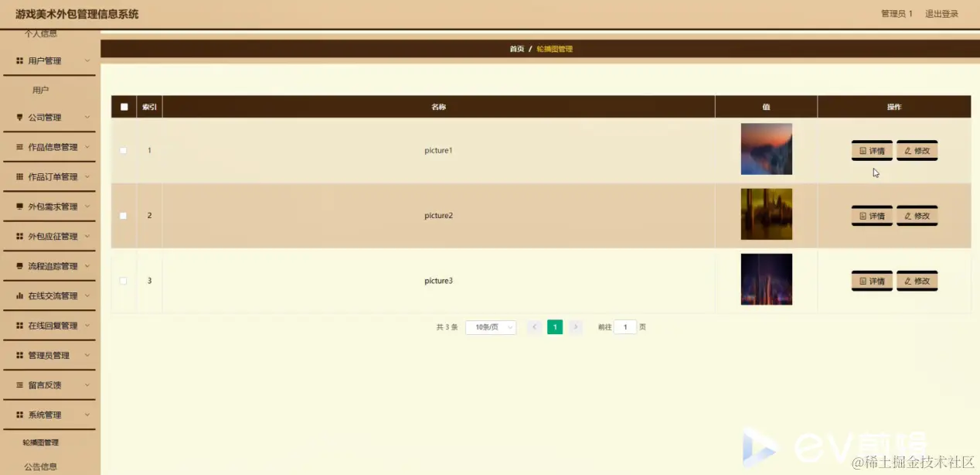
Task: Click 修改 button for picture3
Action: point(917,281)
